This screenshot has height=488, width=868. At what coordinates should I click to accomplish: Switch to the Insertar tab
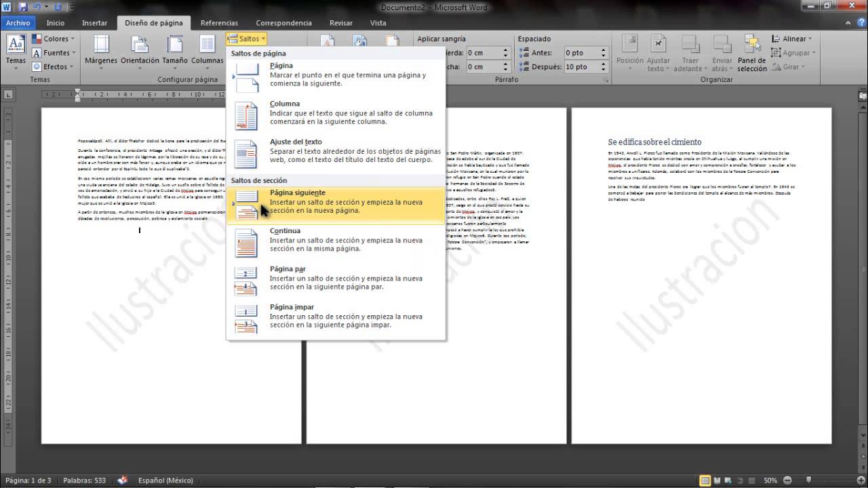pyautogui.click(x=95, y=22)
